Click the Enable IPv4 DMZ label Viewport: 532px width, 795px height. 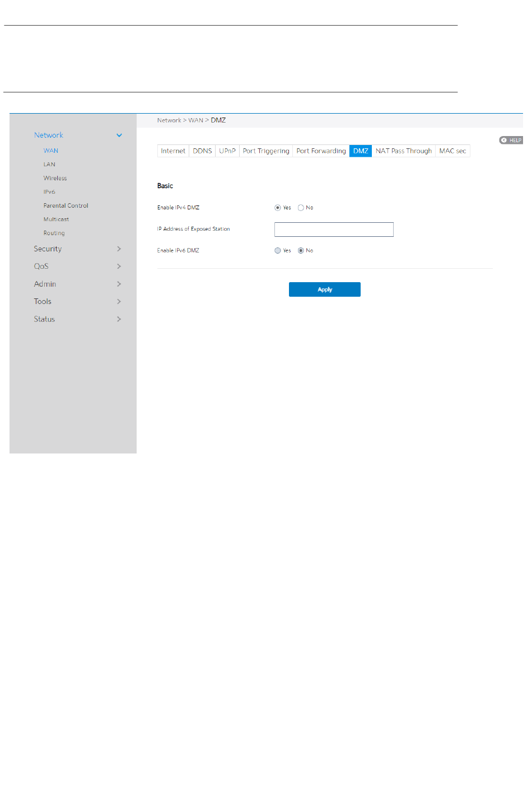(178, 208)
